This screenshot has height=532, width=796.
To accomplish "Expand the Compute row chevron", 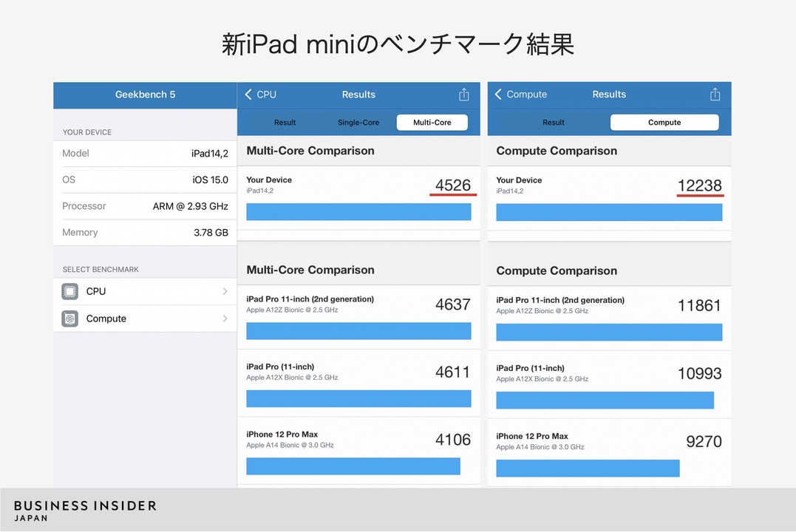I will (225, 318).
